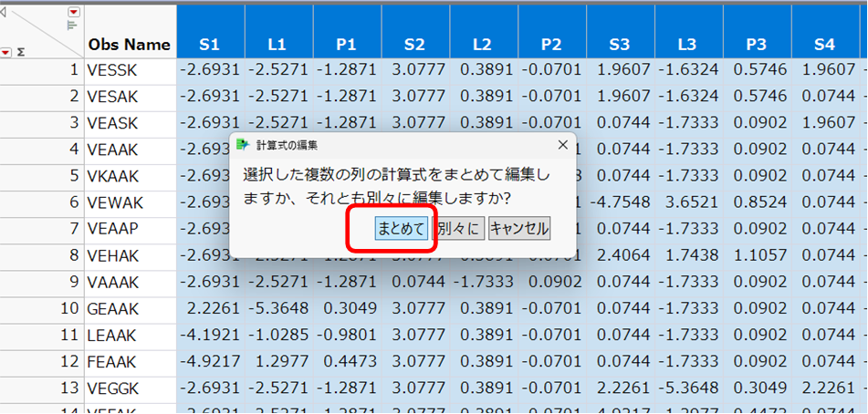Select the L2 column header
The height and width of the screenshot is (414, 868).
[x=483, y=32]
